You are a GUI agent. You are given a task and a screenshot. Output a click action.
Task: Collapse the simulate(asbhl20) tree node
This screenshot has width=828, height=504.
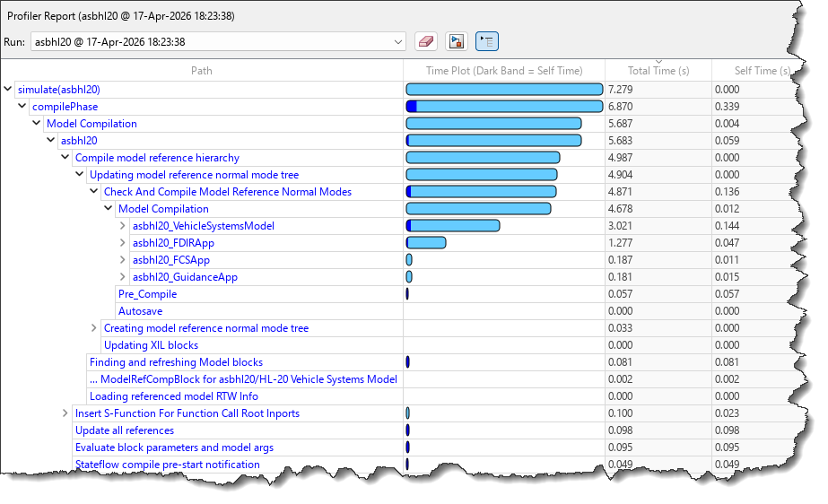pos(8,89)
